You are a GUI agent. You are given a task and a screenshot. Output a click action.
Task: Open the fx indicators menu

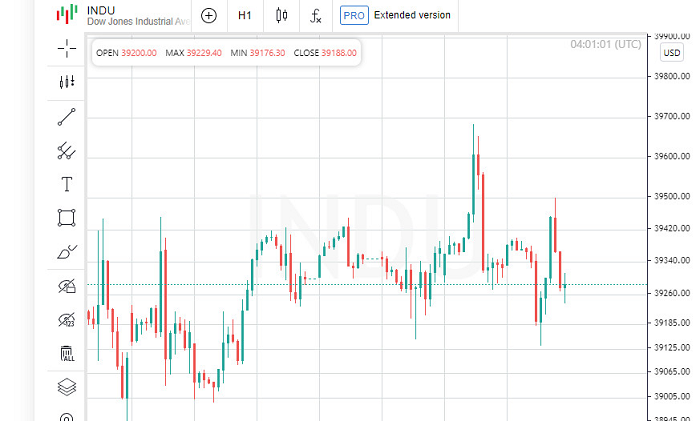click(x=316, y=16)
